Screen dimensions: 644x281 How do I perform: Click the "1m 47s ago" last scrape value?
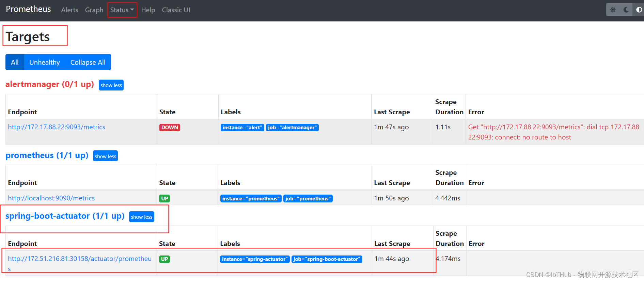391,127
